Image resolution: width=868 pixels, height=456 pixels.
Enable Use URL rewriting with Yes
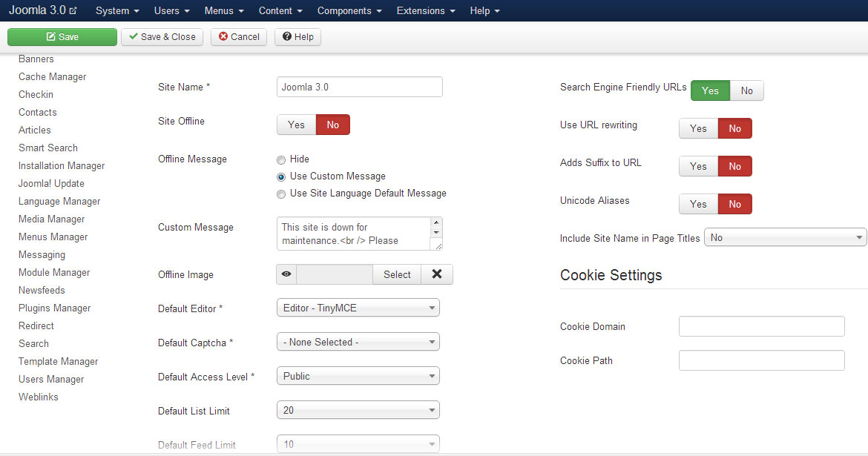click(x=698, y=128)
